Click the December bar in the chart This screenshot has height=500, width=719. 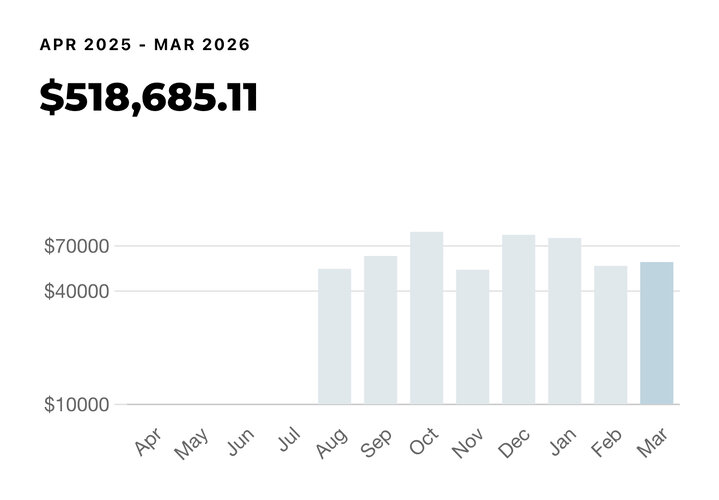(518, 319)
